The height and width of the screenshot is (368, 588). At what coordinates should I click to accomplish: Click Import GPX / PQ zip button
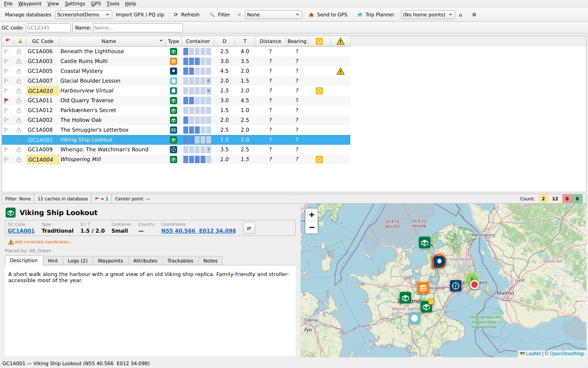140,15
